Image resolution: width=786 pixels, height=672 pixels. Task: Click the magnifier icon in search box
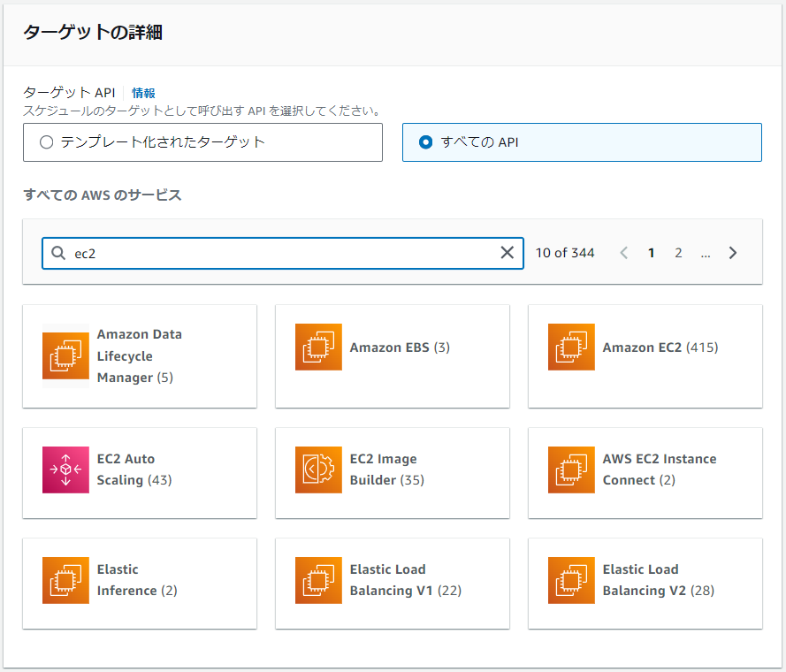(58, 253)
